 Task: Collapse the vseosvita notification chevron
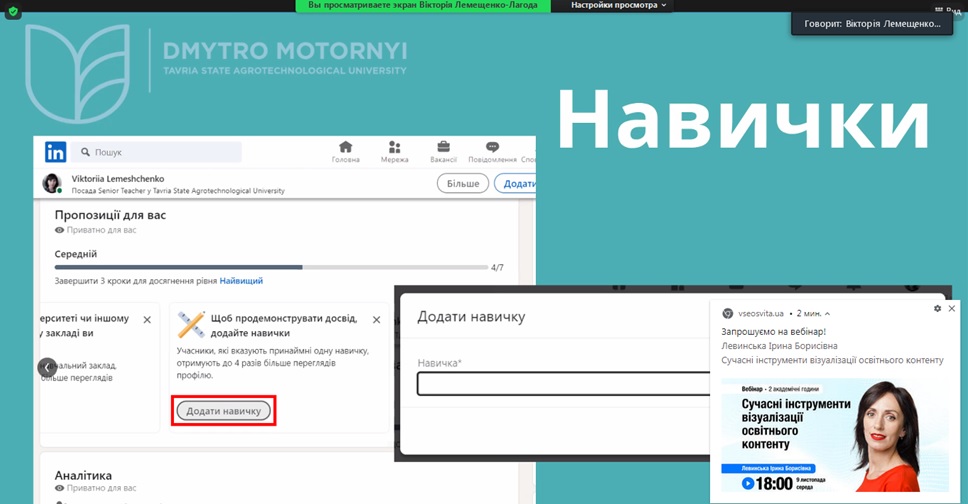pyautogui.click(x=827, y=314)
